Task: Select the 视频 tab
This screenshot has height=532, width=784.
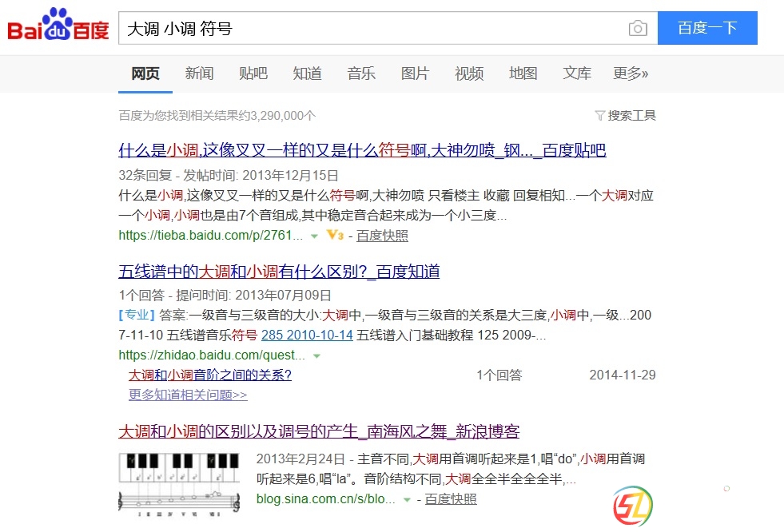Action: (x=469, y=73)
